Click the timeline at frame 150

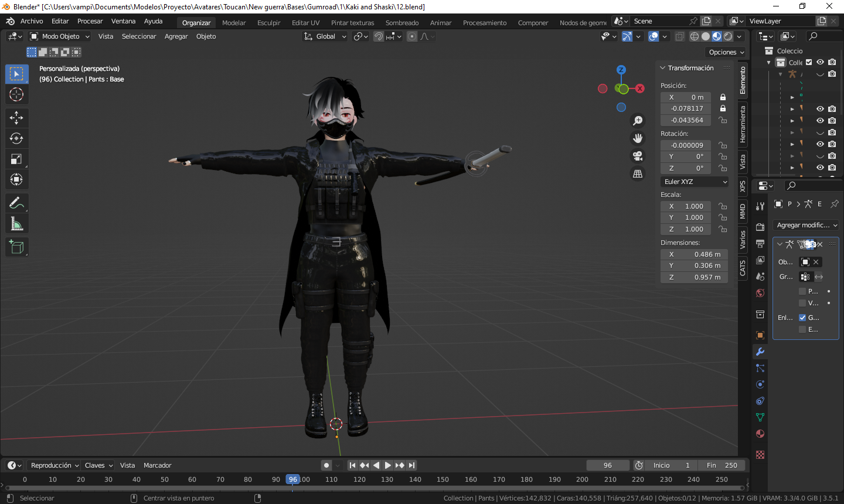[443, 479]
